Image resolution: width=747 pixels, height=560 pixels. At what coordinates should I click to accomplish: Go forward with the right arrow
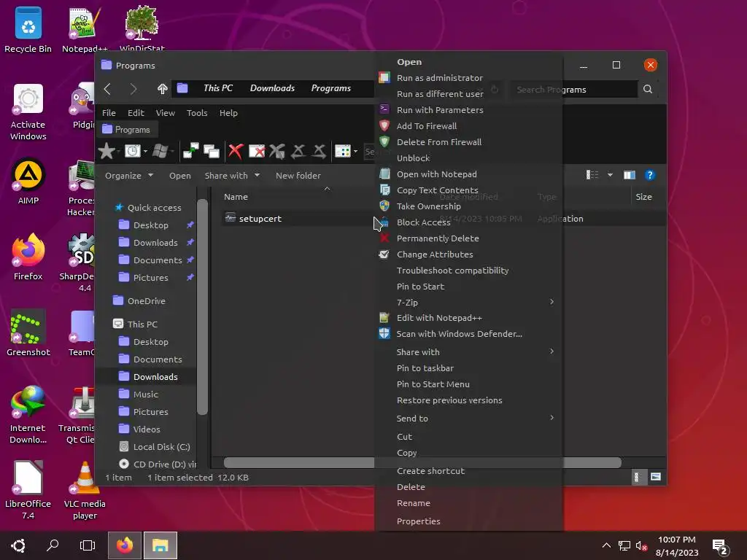pyautogui.click(x=133, y=88)
